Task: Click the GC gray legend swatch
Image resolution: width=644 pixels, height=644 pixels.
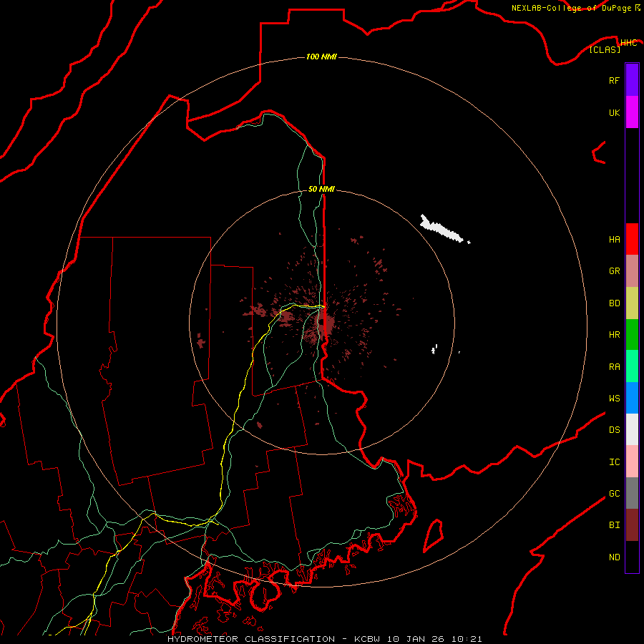Action: 632,493
